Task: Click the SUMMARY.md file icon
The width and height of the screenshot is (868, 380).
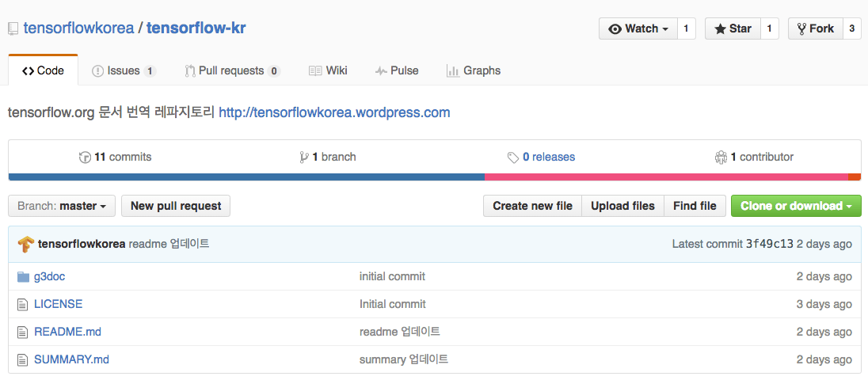Action: 23,359
